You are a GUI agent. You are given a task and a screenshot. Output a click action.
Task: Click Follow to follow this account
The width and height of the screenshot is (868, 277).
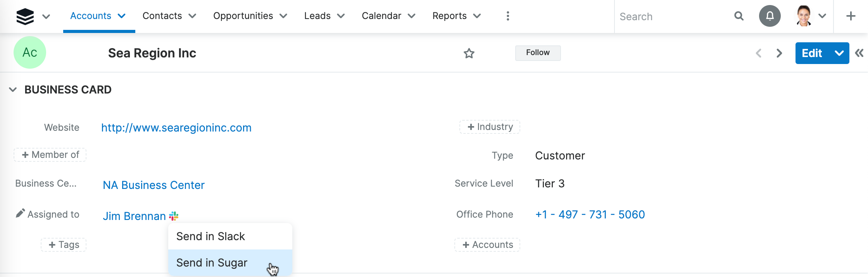[x=538, y=53]
